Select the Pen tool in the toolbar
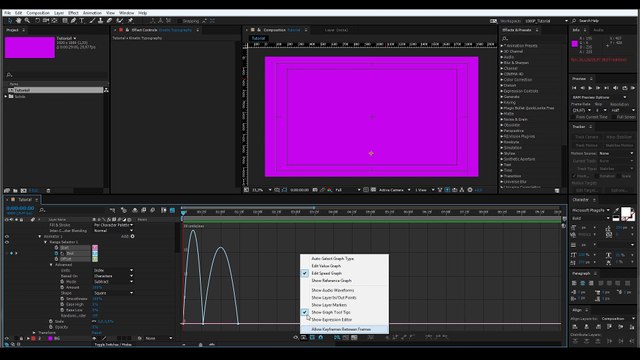Image resolution: width=640 pixels, height=360 pixels. 74,21
